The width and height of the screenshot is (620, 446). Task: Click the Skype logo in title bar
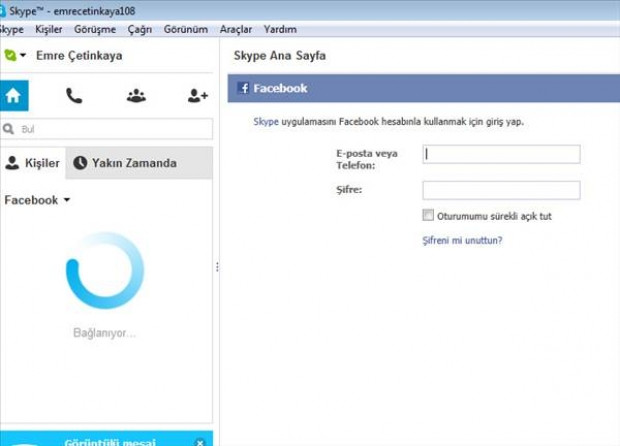[2, 11]
